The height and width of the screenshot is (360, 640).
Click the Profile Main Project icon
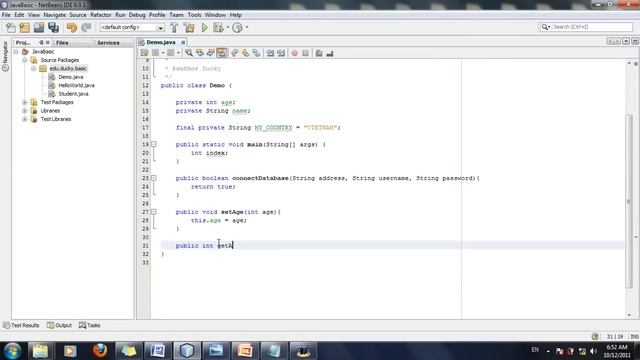tap(237, 27)
